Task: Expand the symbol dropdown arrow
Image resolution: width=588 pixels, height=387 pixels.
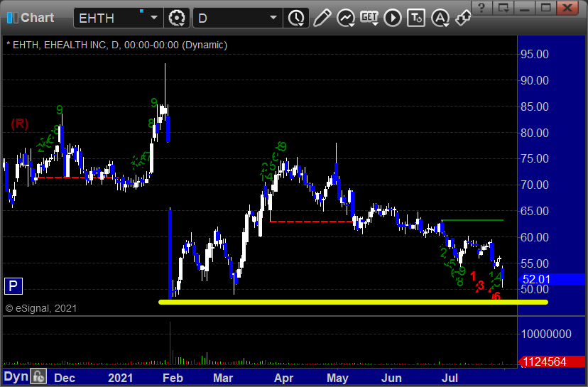Action: click(154, 18)
